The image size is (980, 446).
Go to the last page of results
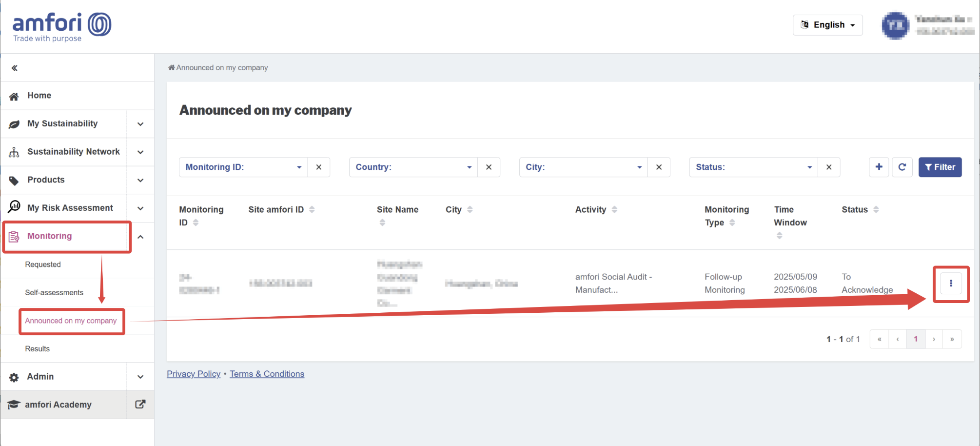tap(952, 339)
